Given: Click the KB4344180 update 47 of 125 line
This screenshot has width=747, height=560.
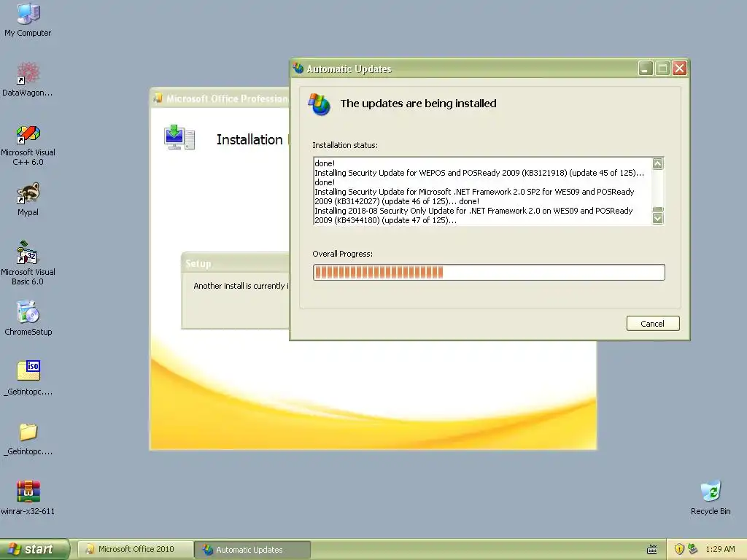Looking at the screenshot, I should point(473,216).
